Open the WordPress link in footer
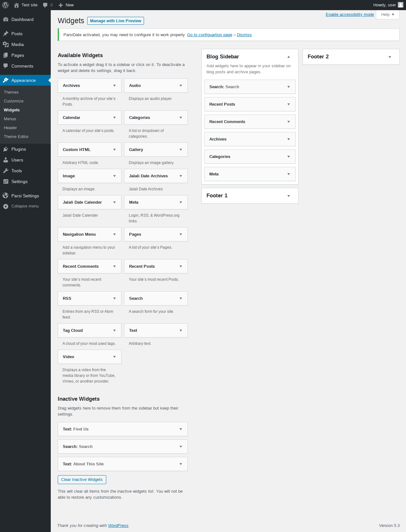Image resolution: width=406 pixels, height=532 pixels. pyautogui.click(x=118, y=526)
